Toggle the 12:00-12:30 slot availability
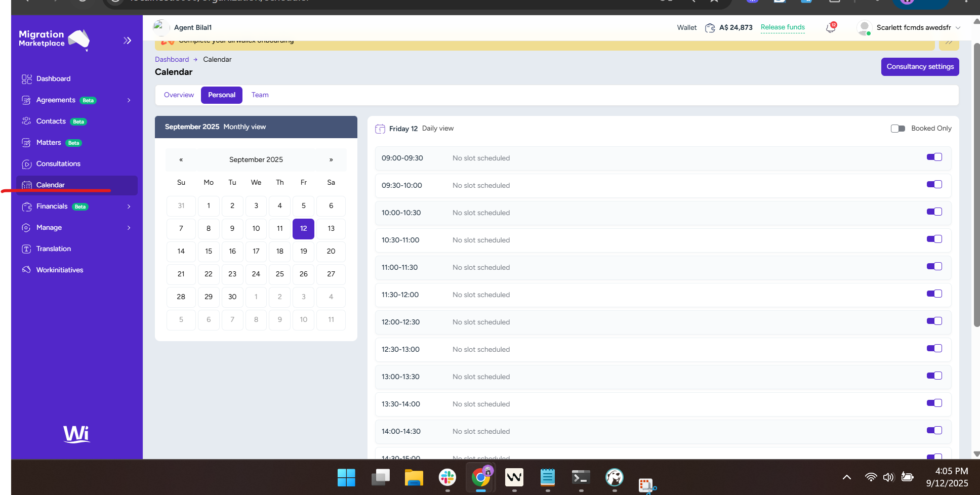The width and height of the screenshot is (980, 495). click(934, 321)
